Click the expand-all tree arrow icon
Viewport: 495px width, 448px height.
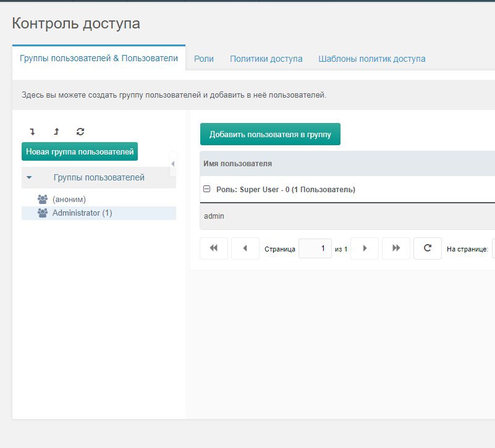32,132
